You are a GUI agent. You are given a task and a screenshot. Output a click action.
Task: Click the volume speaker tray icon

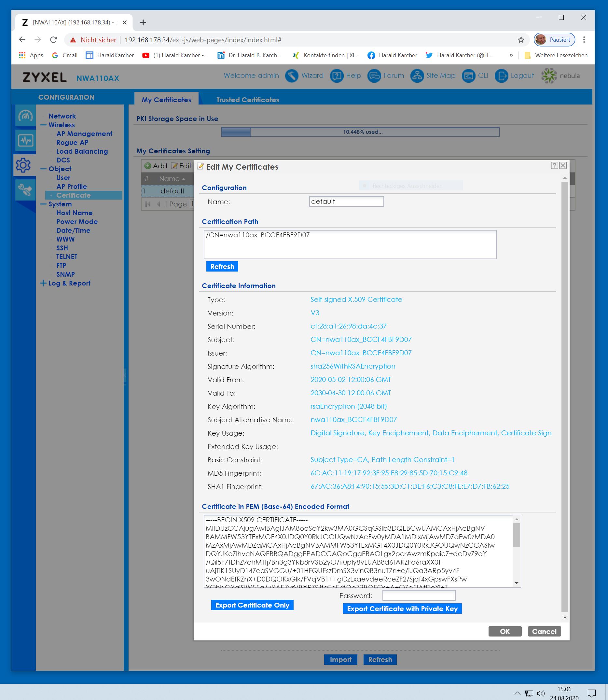coord(541,693)
